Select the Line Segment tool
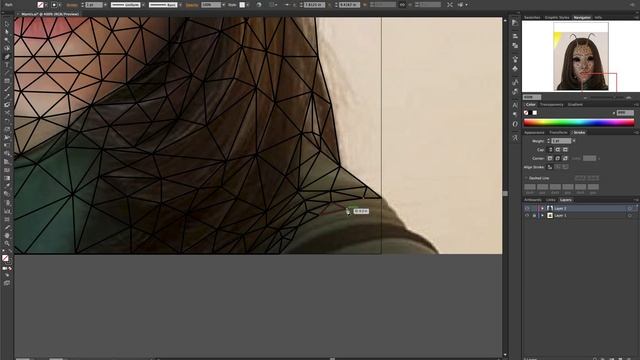Screen dimensions: 640x360 click(7, 73)
